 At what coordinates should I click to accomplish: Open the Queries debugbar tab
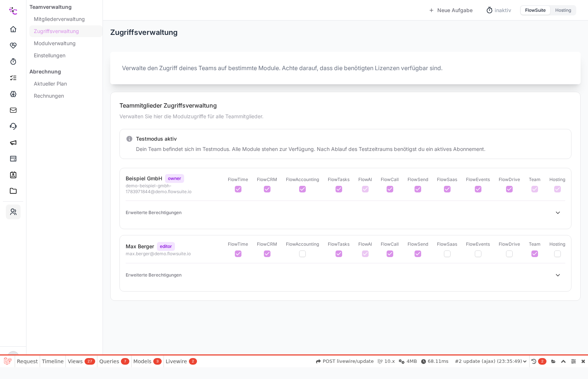coord(114,361)
